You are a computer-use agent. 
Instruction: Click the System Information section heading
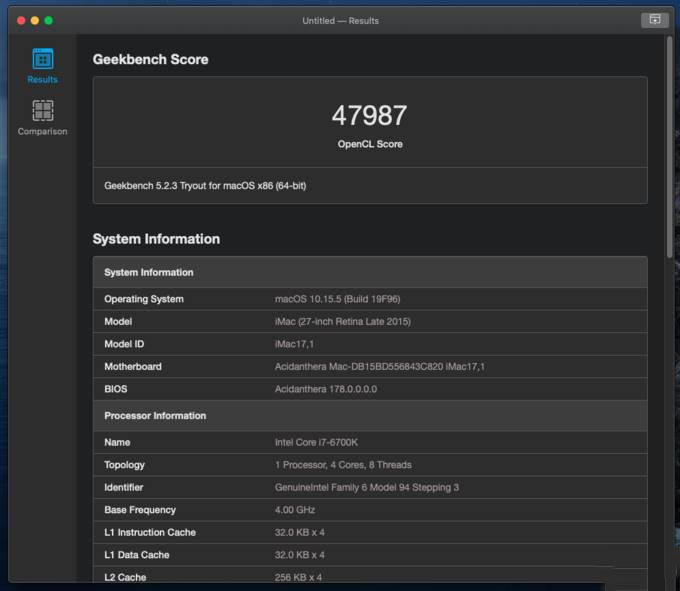point(156,239)
